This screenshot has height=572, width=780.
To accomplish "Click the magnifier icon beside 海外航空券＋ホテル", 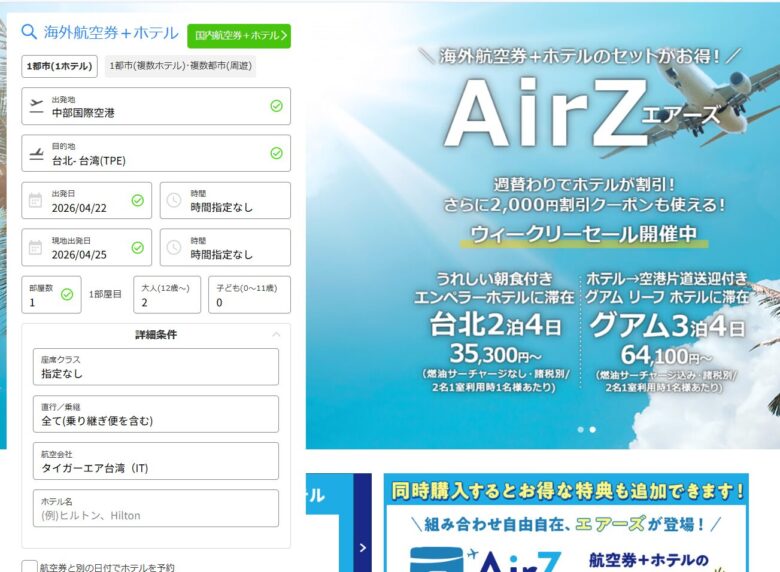I will tap(29, 32).
